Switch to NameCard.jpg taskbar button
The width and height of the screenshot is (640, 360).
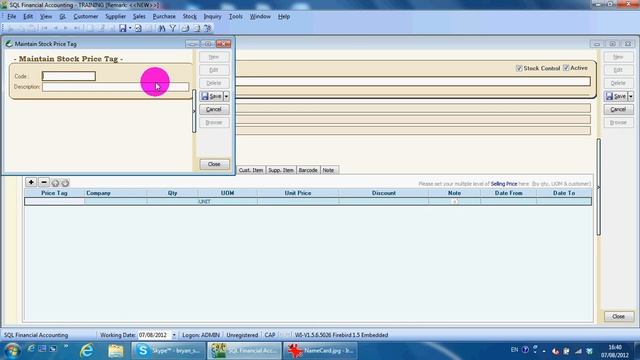[x=320, y=351]
